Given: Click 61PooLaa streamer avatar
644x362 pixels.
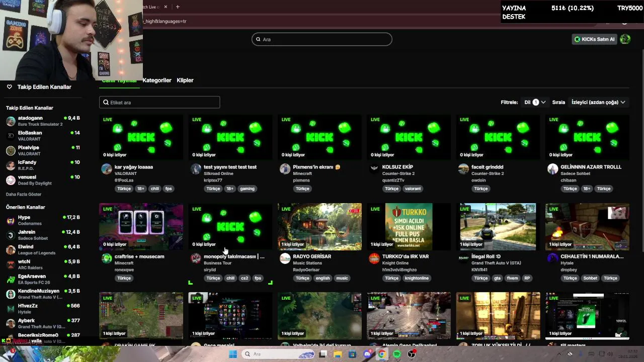Looking at the screenshot, I should click(x=107, y=169).
